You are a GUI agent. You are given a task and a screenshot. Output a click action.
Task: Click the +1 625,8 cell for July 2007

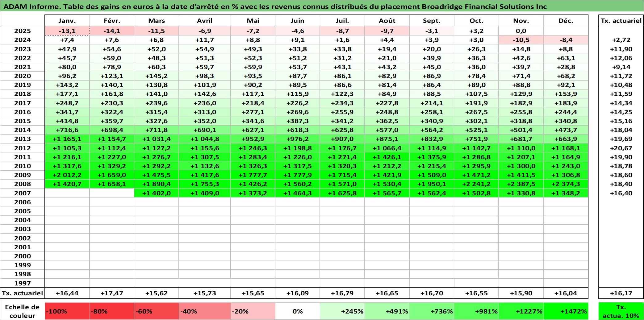tap(342, 193)
